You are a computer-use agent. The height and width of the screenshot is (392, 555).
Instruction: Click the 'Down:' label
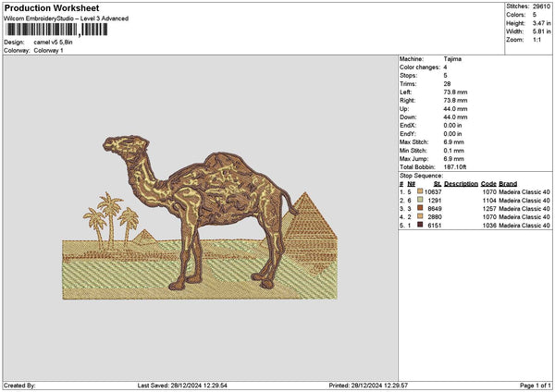click(x=408, y=117)
